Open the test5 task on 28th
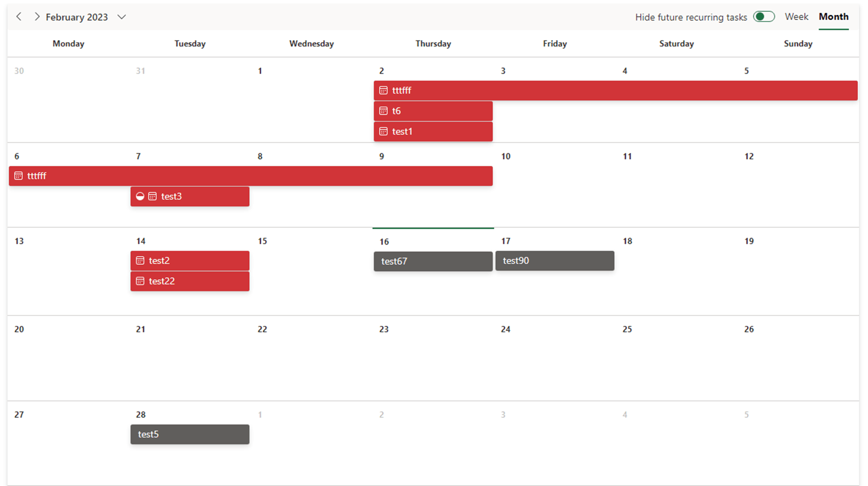Viewport: 868px width, 486px height. tap(189, 434)
